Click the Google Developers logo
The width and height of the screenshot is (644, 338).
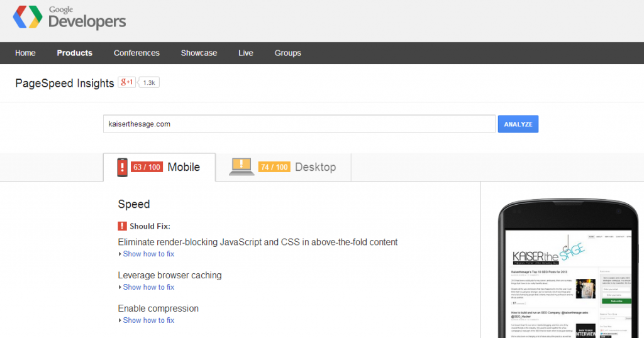tap(69, 18)
